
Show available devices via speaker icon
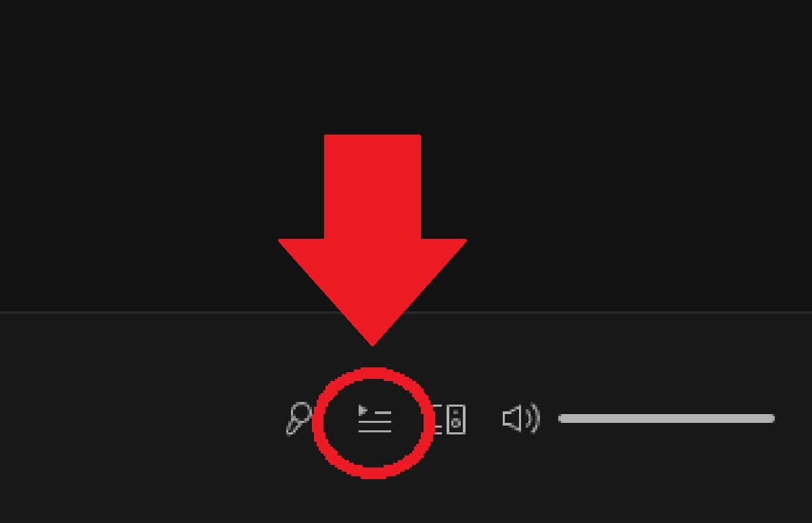pos(449,419)
